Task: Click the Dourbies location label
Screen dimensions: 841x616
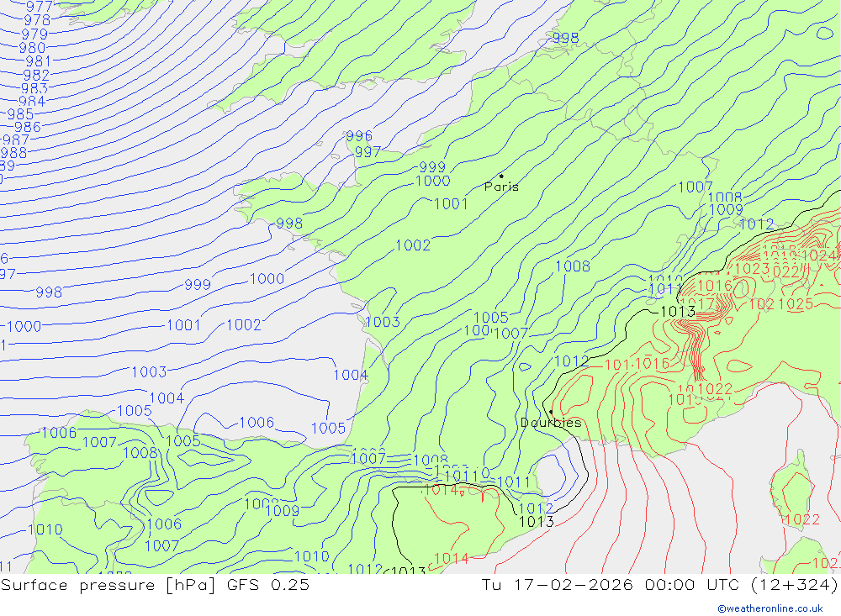Action: (551, 423)
